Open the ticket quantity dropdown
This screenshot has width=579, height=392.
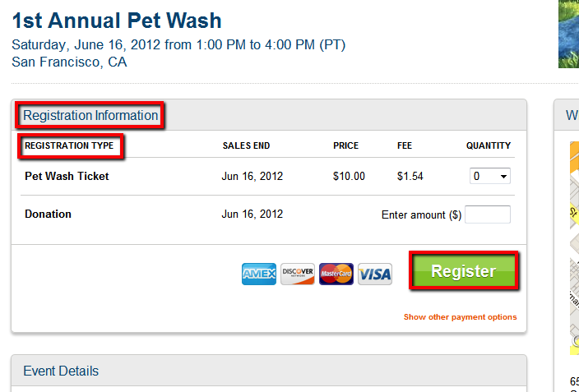[490, 176]
